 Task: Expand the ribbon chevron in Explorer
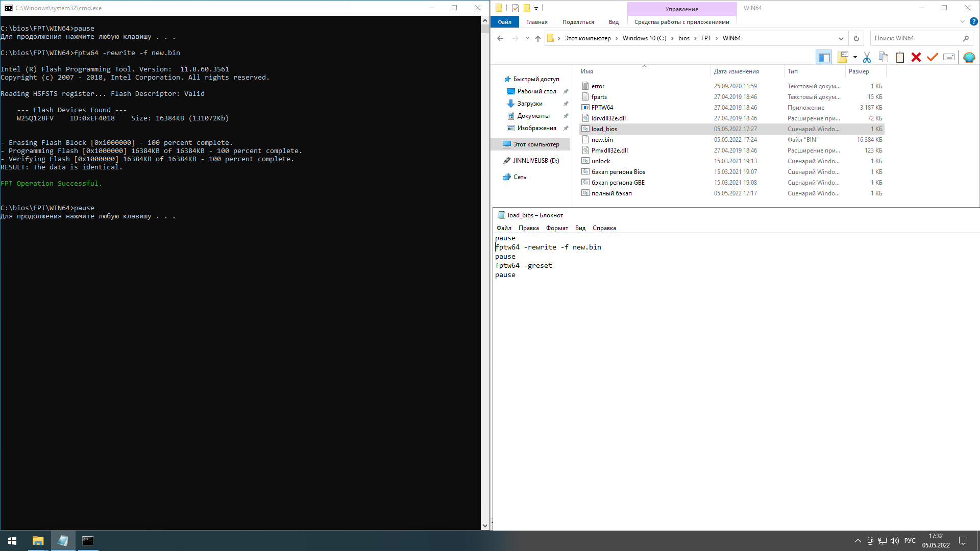click(x=962, y=22)
